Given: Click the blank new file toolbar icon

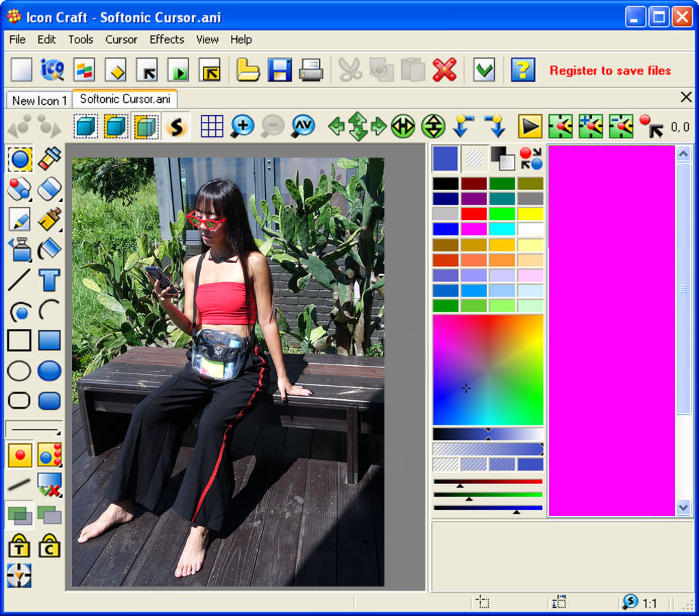Looking at the screenshot, I should 21,70.
